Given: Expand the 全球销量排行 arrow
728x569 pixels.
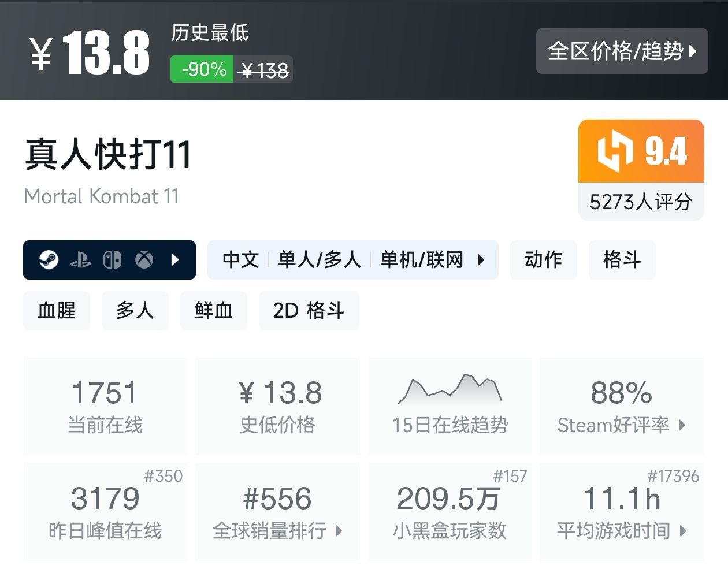Looking at the screenshot, I should click(x=339, y=531).
